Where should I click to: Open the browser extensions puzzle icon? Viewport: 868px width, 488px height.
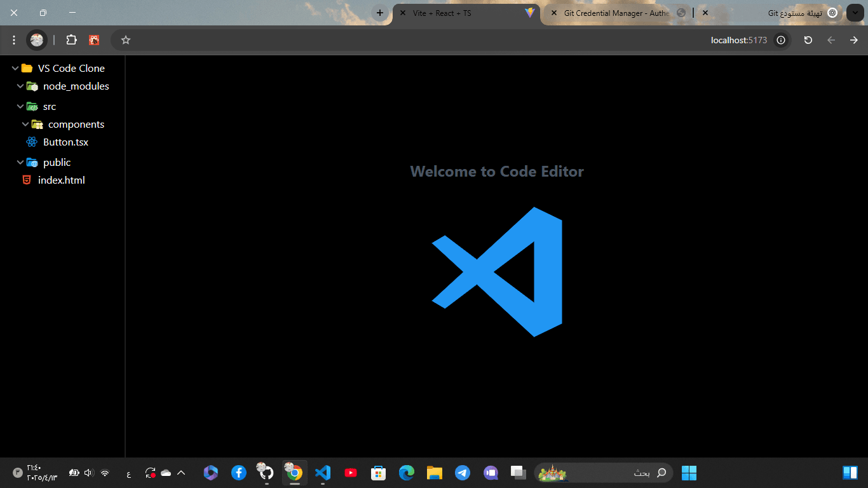[71, 39]
